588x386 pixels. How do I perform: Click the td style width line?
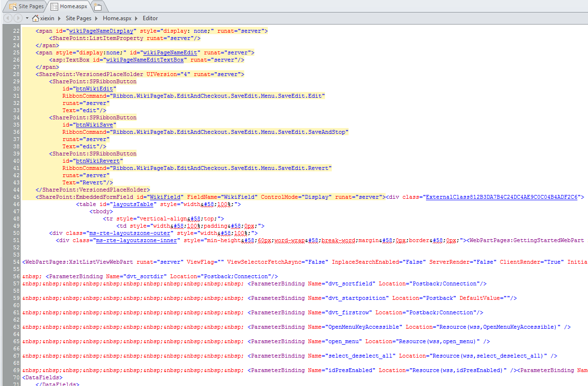pos(190,226)
